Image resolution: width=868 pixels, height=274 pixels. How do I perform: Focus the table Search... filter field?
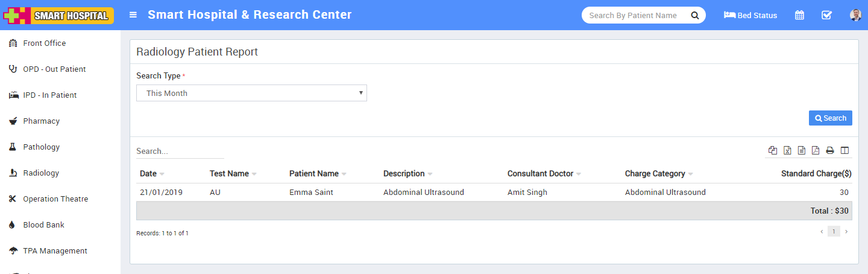180,151
